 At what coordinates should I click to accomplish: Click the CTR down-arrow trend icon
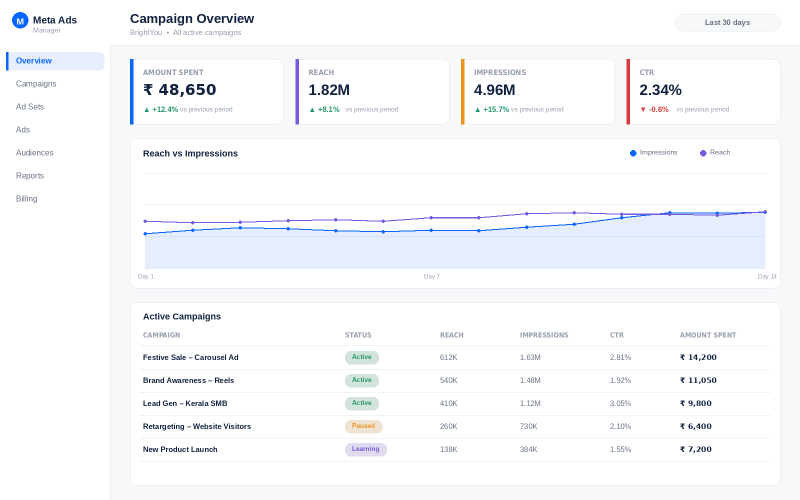(x=643, y=110)
